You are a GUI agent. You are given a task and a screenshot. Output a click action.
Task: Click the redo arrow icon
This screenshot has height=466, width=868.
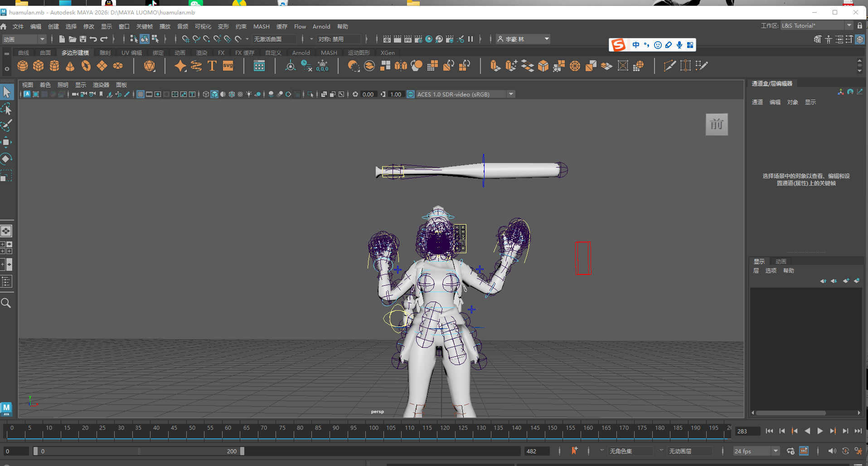tap(104, 39)
